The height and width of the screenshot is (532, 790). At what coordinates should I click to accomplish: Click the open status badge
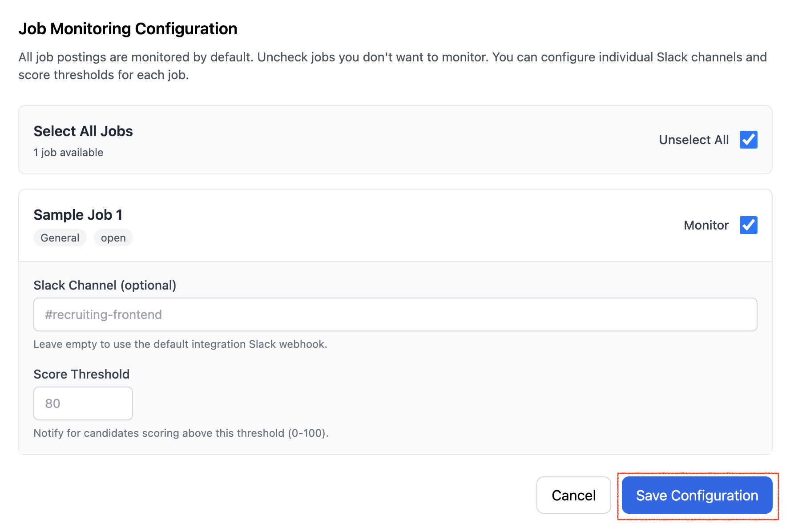pos(113,238)
